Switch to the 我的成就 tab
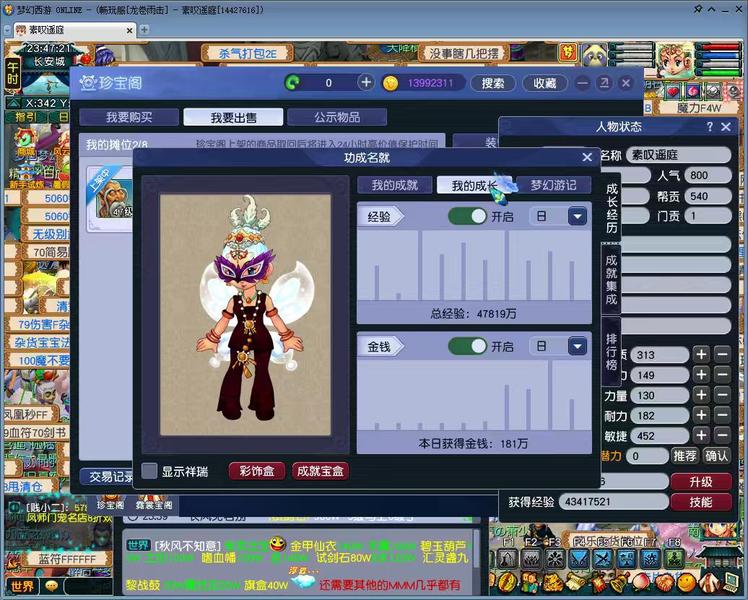Screen dimensions: 748x600 (395, 185)
